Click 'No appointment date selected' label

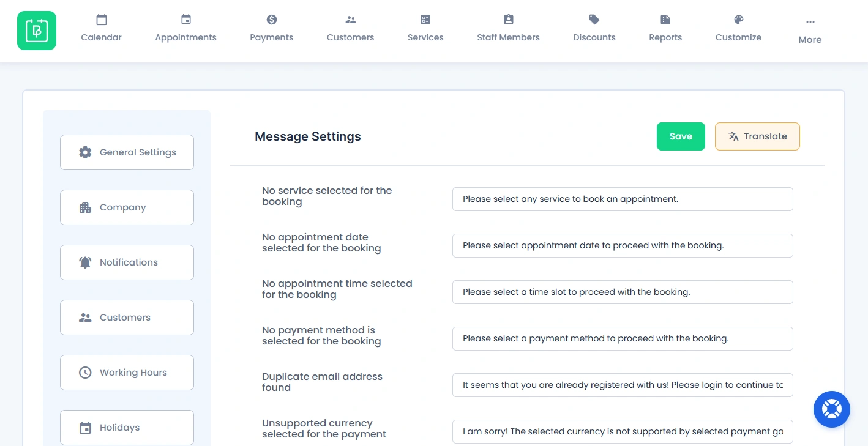click(x=321, y=243)
